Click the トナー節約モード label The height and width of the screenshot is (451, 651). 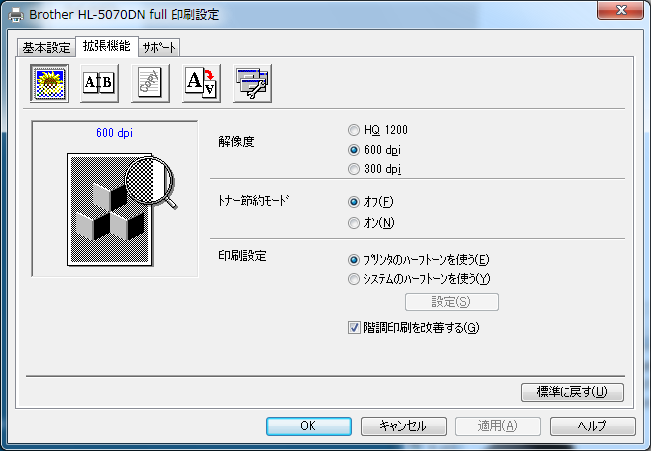[254, 201]
